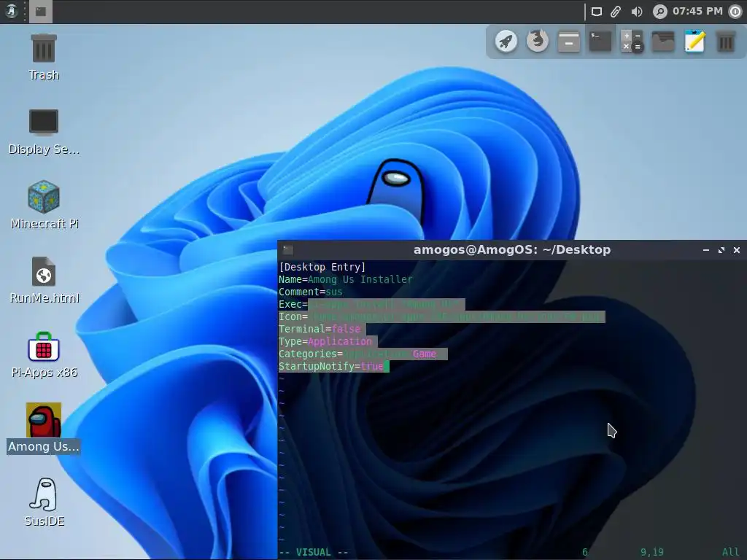Viewport: 747px width, 560px height.
Task: Click the terminal window title bar icon
Action: pyautogui.click(x=287, y=249)
